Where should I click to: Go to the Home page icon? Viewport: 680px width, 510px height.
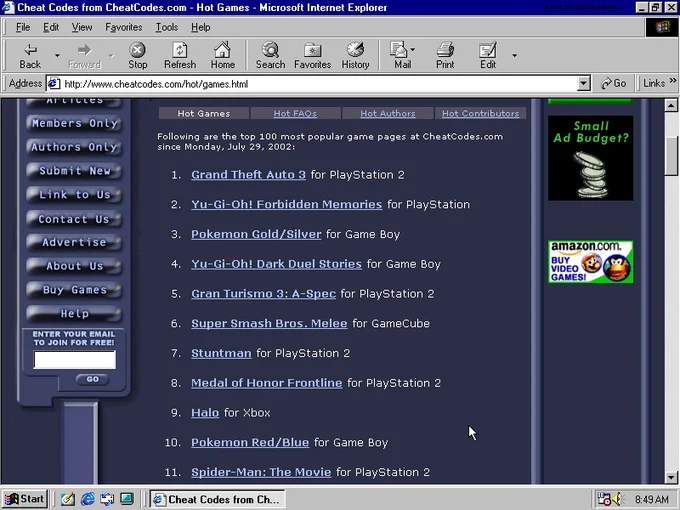tap(222, 56)
